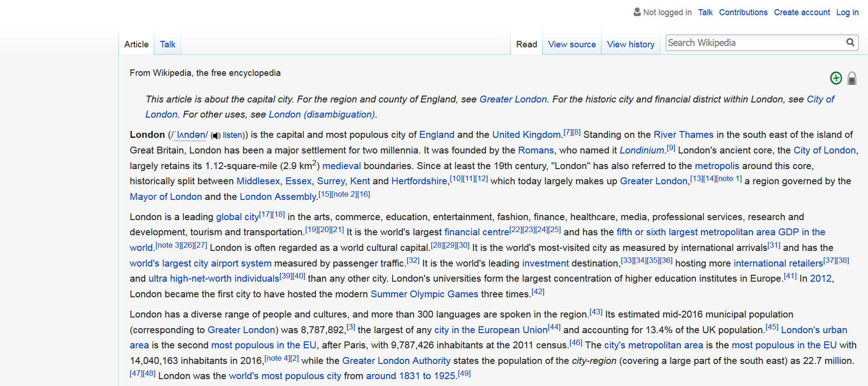
Task: Click the search magnifier icon
Action: pos(851,42)
